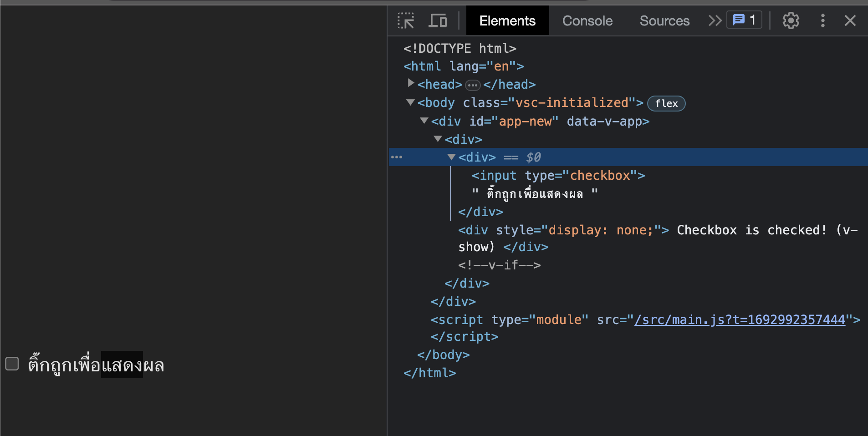868x436 pixels.
Task: Open the DevTools three-dot menu
Action: pos(822,20)
